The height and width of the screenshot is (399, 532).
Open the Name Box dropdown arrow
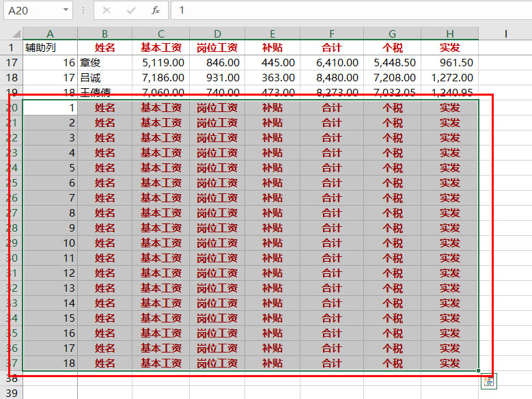[66, 10]
